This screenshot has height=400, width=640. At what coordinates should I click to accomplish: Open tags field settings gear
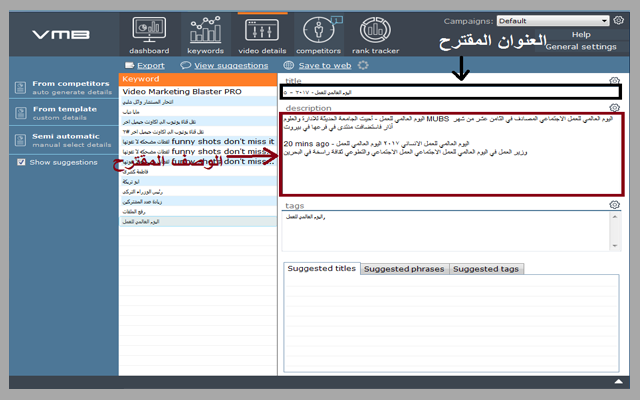(x=614, y=204)
